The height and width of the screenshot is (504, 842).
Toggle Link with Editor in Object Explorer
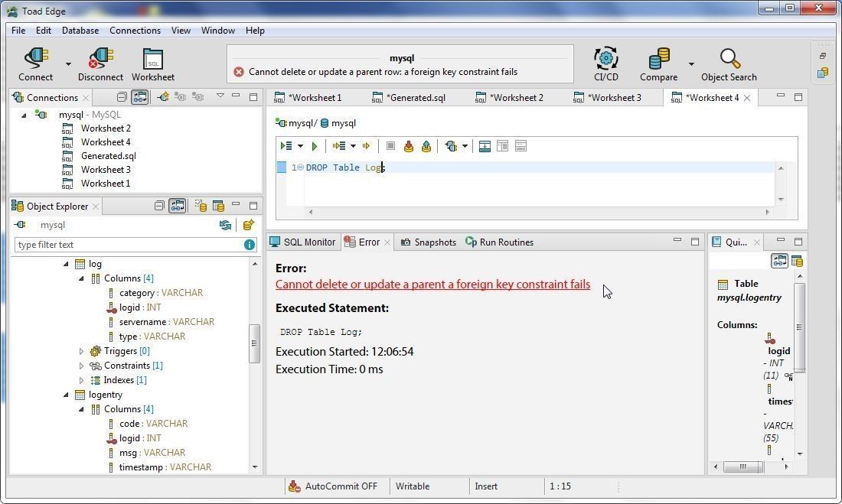178,206
